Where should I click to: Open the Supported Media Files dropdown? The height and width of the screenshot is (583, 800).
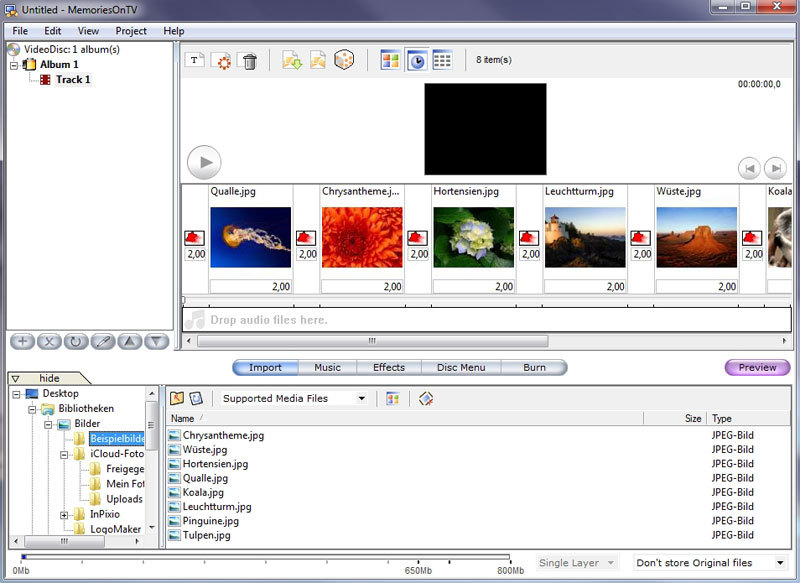pyautogui.click(x=294, y=398)
